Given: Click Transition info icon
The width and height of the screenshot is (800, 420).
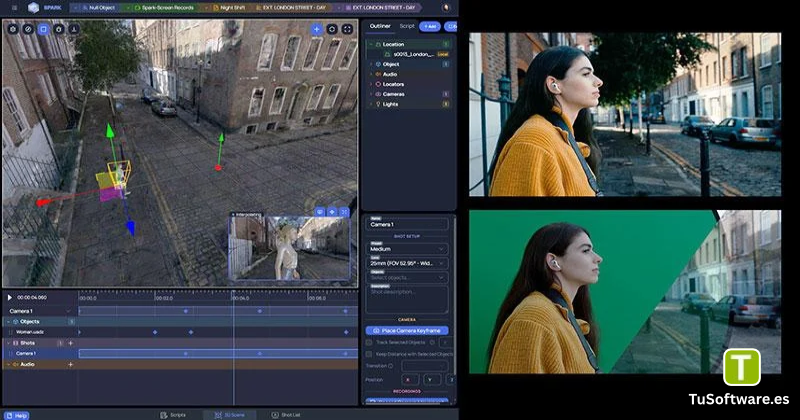Looking at the screenshot, I should coord(391,366).
